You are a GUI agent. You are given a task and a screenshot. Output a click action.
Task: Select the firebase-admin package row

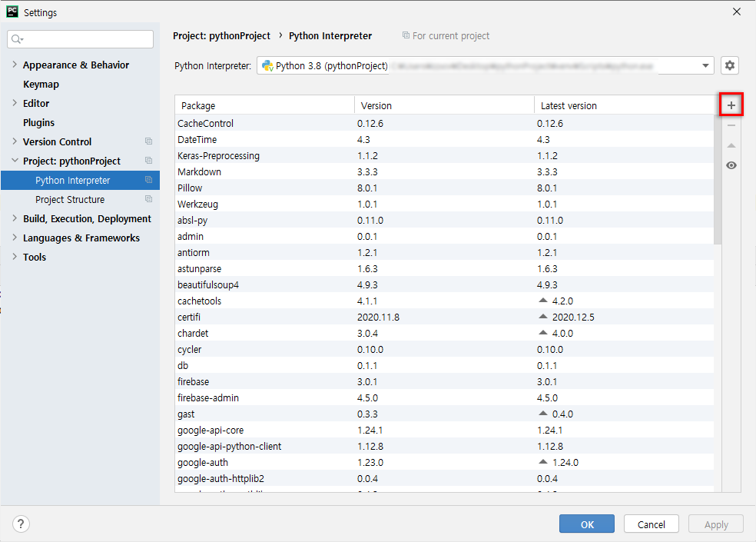445,397
